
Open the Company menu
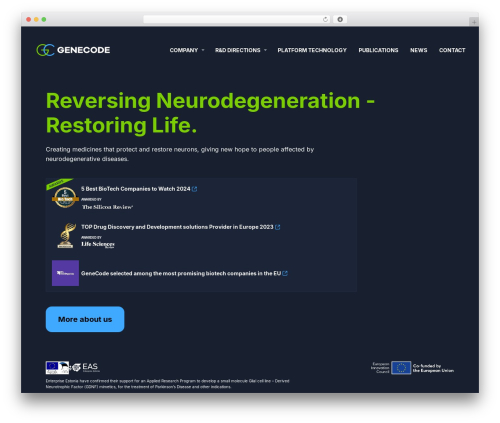point(184,50)
